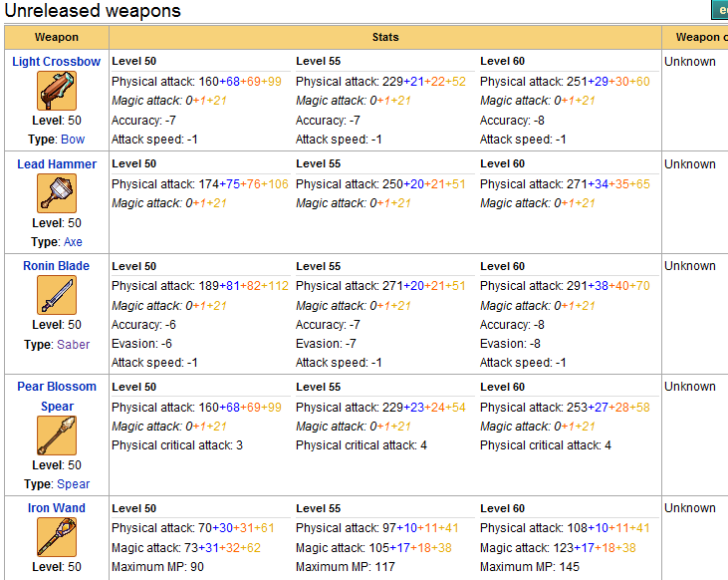Follow the Spear type link
This screenshot has width=728, height=580.
[73, 484]
